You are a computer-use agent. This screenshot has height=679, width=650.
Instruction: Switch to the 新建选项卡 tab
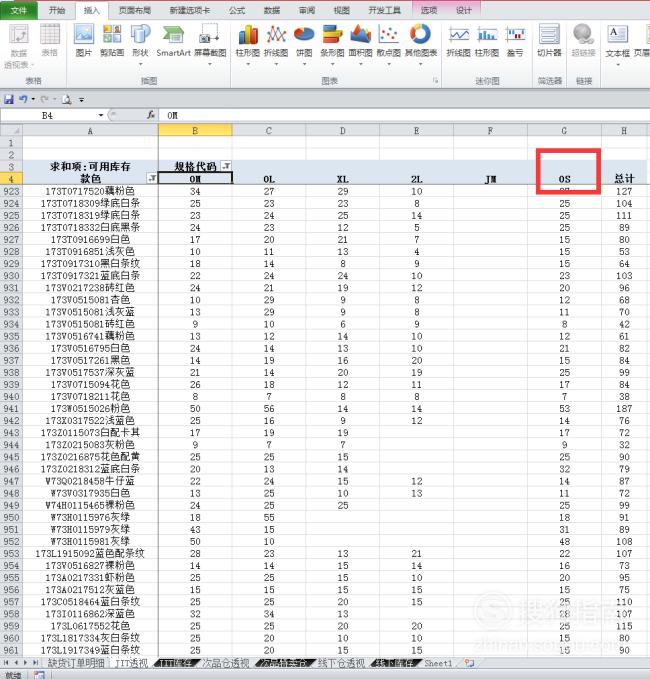pos(190,10)
